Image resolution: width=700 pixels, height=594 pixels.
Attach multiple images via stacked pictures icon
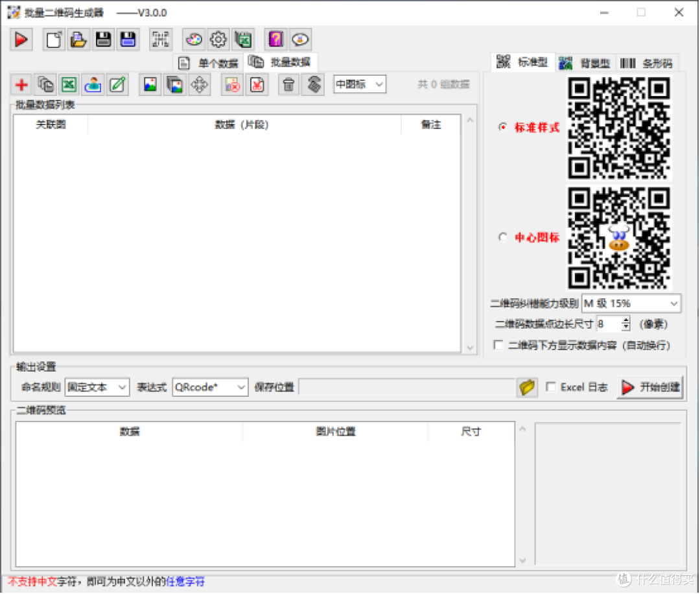(x=174, y=84)
